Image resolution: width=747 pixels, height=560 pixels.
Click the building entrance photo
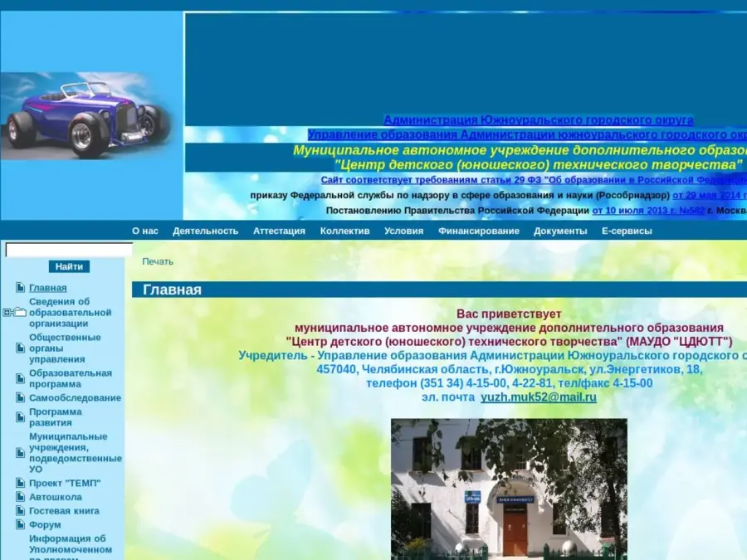tap(509, 489)
